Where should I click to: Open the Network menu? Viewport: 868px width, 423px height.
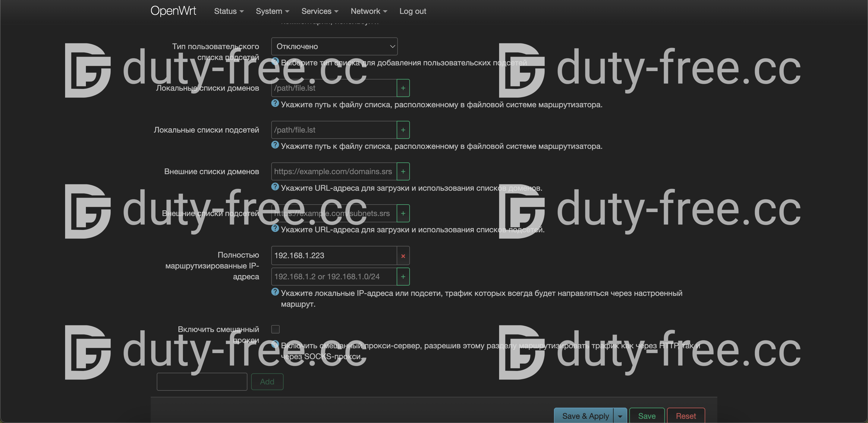(369, 11)
